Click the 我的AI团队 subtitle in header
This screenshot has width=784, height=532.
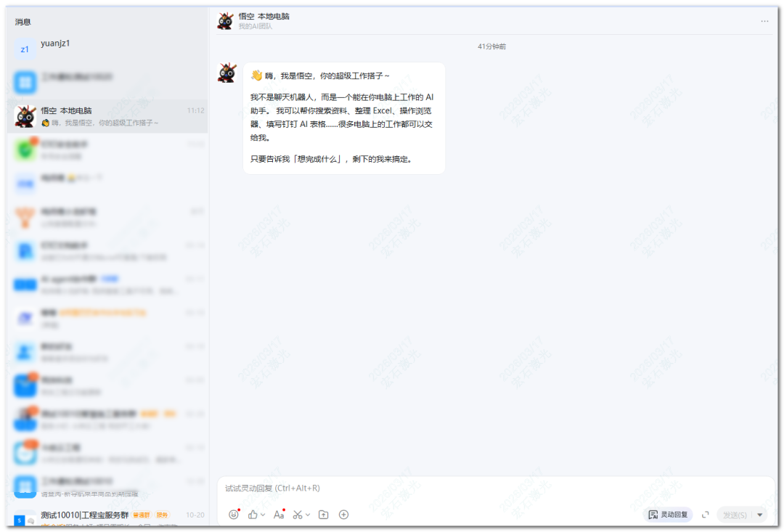255,26
